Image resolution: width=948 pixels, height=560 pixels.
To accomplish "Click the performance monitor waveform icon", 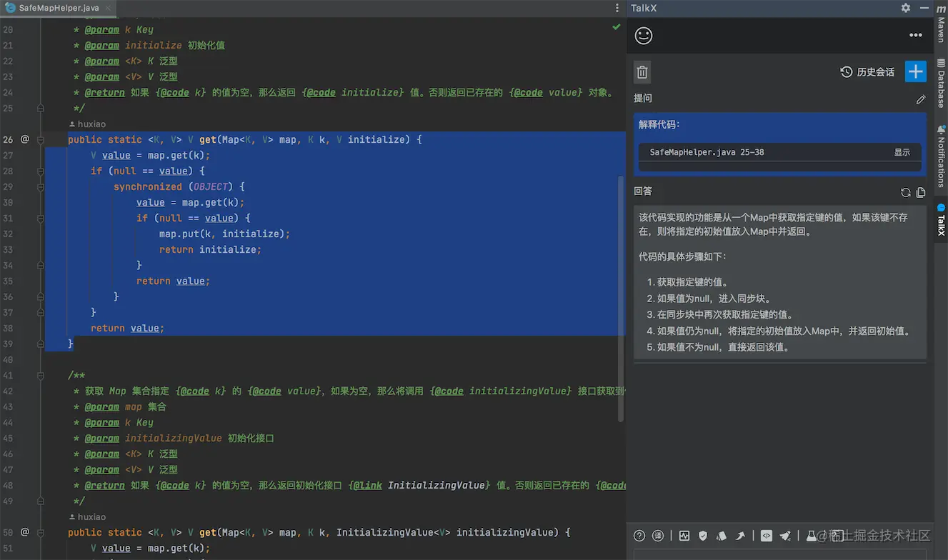I will tap(684, 536).
